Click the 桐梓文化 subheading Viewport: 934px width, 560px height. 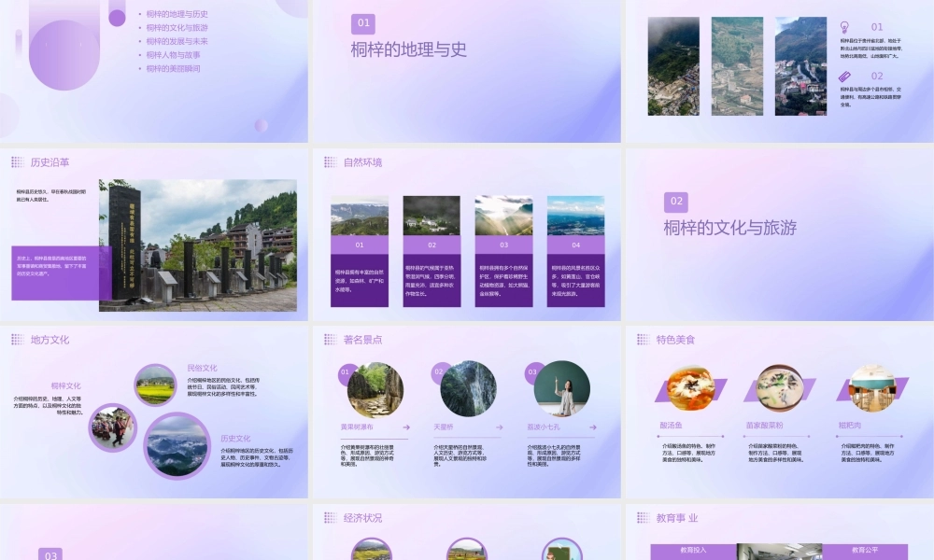pyautogui.click(x=65, y=386)
